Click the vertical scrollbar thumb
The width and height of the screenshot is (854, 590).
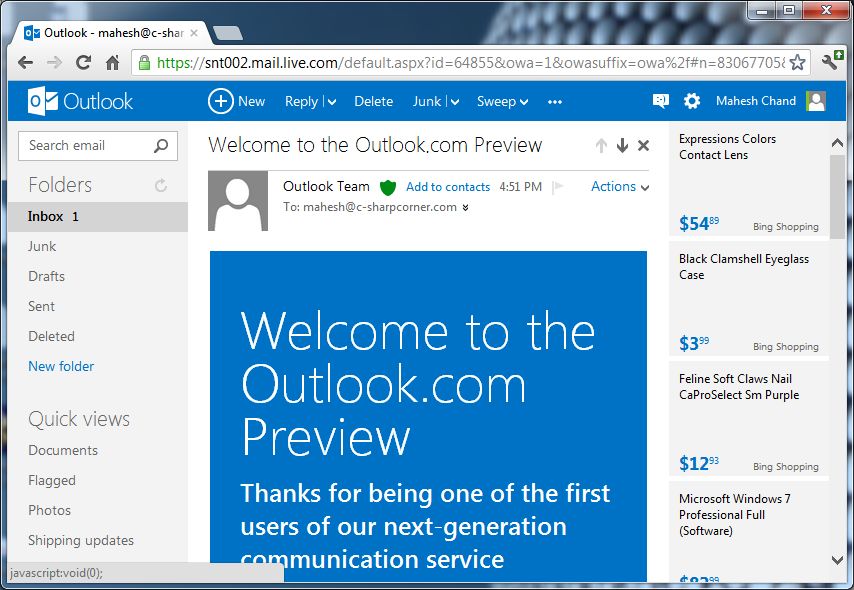[x=838, y=197]
